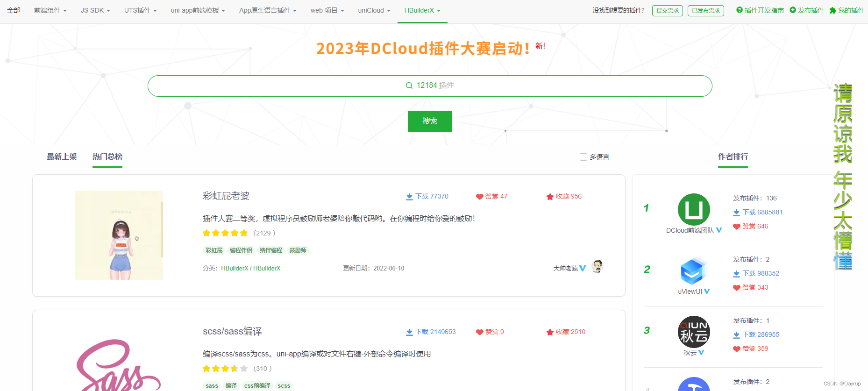The width and height of the screenshot is (868, 391).
Task: Select the 编程伴侣 tag
Action: [241, 250]
